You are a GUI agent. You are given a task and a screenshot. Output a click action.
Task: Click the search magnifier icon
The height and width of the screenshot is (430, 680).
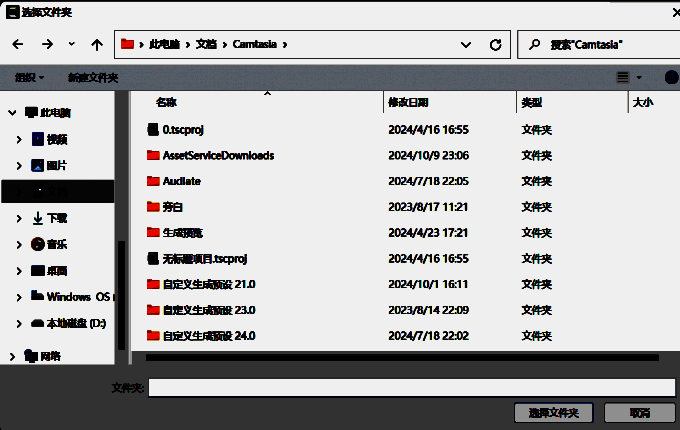[535, 44]
